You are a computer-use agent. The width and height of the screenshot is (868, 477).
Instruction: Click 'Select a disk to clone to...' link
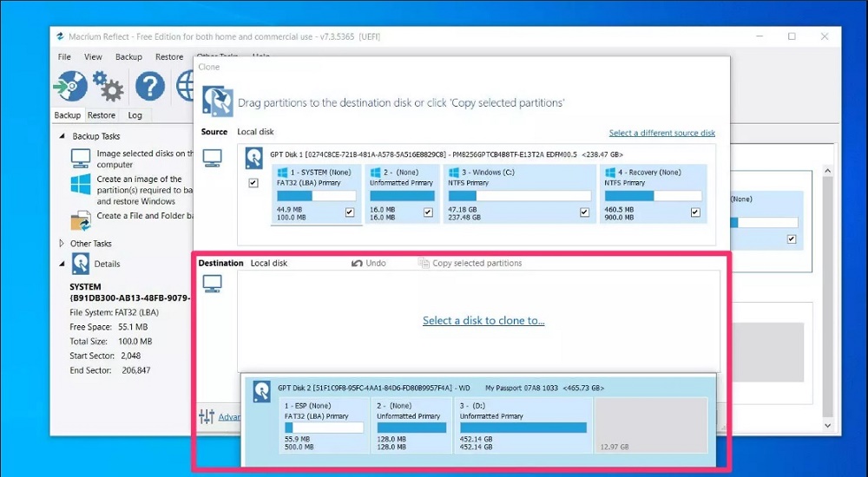[483, 320]
